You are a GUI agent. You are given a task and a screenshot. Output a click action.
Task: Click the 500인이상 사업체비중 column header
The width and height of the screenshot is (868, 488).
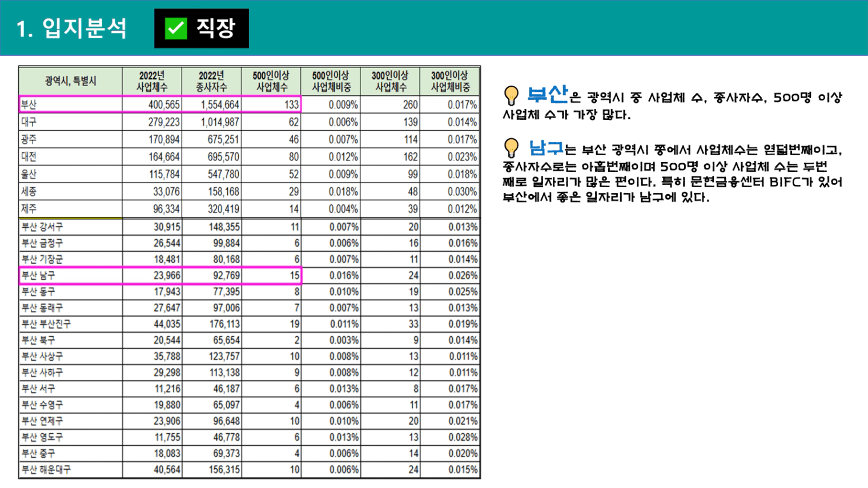[331, 81]
